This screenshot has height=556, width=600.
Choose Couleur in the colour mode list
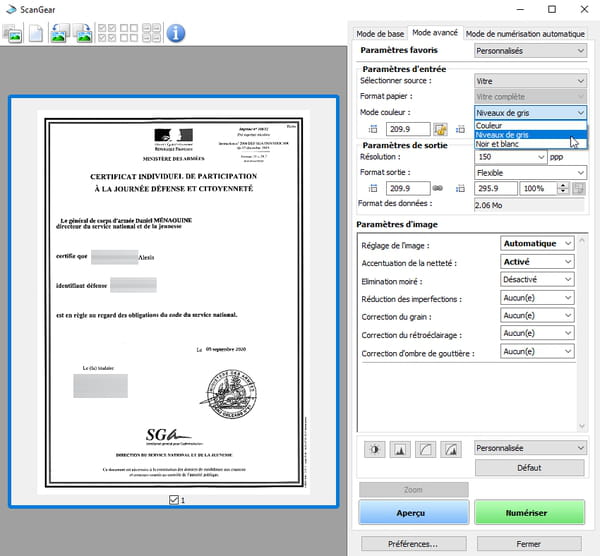coord(530,126)
